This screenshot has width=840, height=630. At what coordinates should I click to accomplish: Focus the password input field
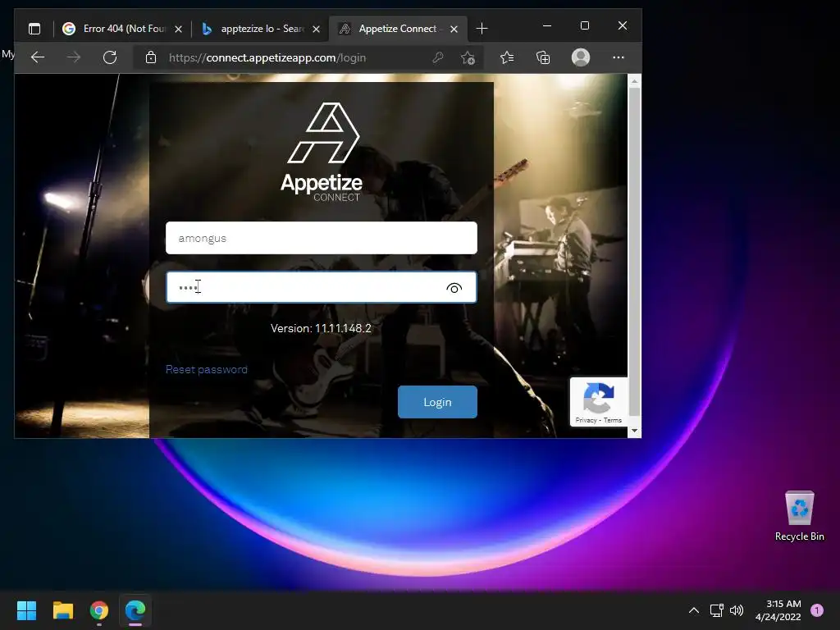(x=322, y=287)
